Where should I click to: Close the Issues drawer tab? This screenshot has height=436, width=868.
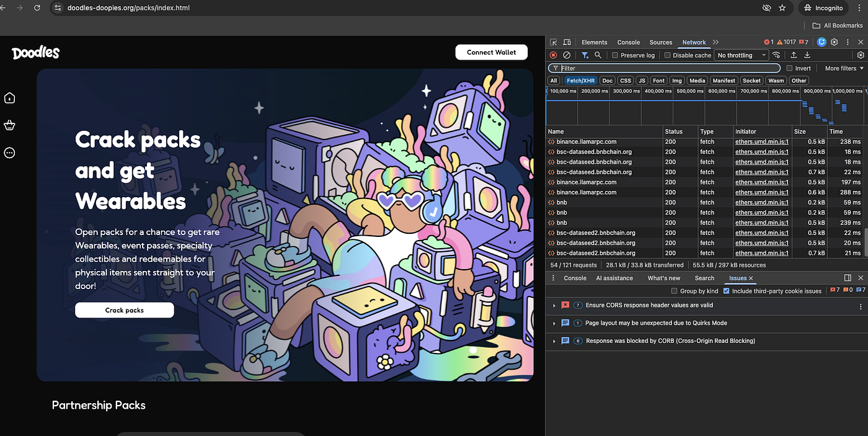tap(751, 278)
